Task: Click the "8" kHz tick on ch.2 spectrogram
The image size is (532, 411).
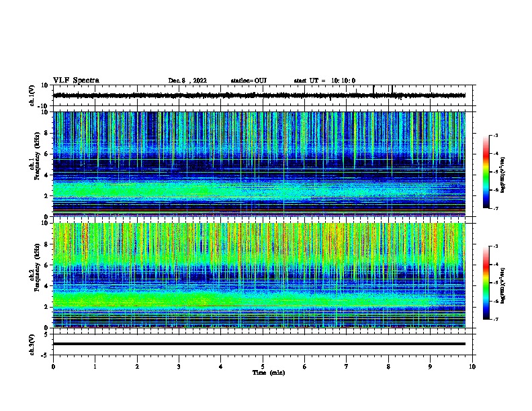Action: (46, 244)
